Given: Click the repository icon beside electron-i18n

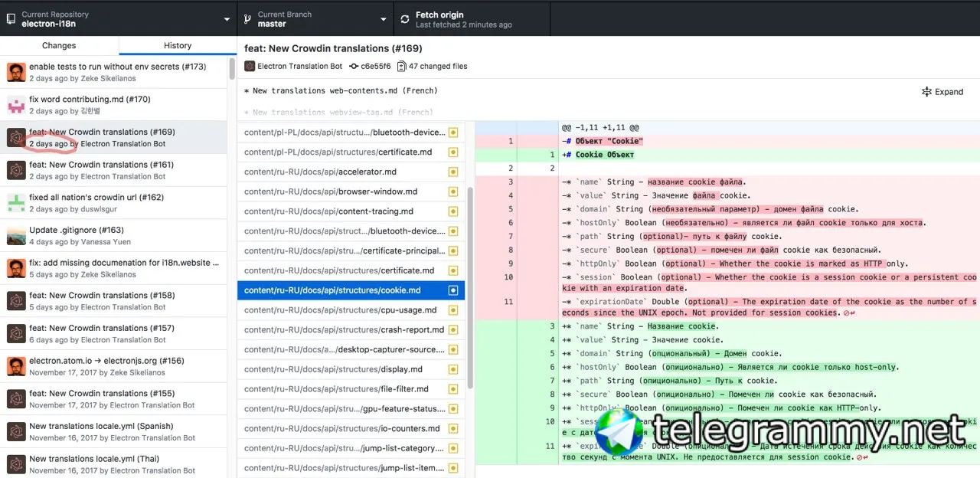Looking at the screenshot, I should click(x=11, y=19).
